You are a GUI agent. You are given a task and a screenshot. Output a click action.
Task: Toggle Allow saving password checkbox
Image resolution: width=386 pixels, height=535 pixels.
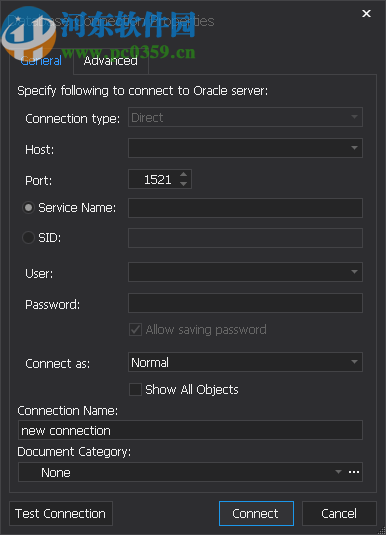[135, 330]
